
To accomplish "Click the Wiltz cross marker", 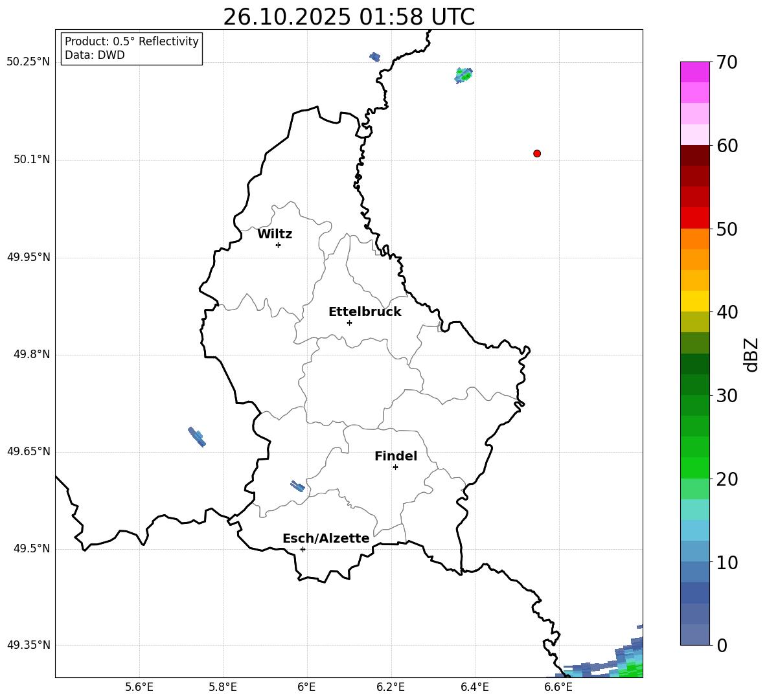I will click(279, 245).
